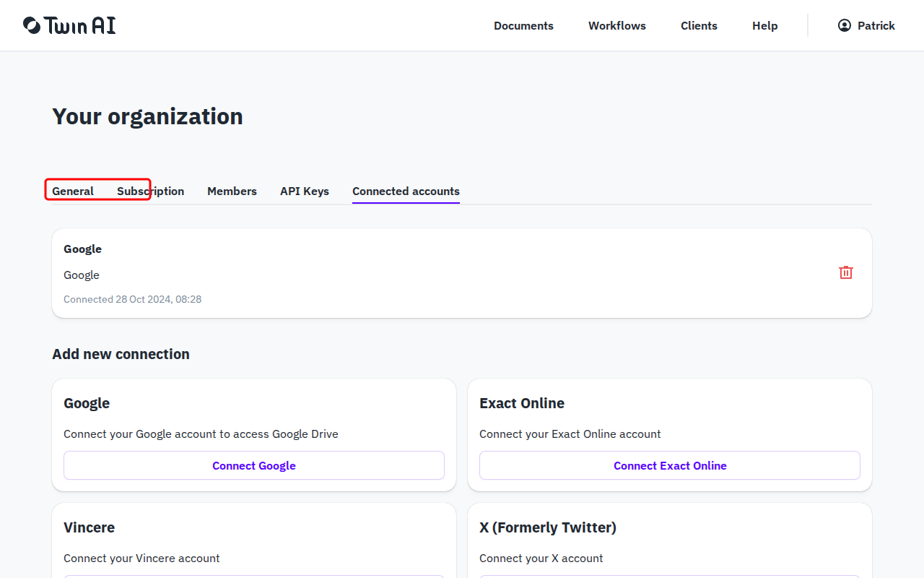Viewport: 924px width, 578px height.
Task: Open the Help menu
Action: point(764,25)
